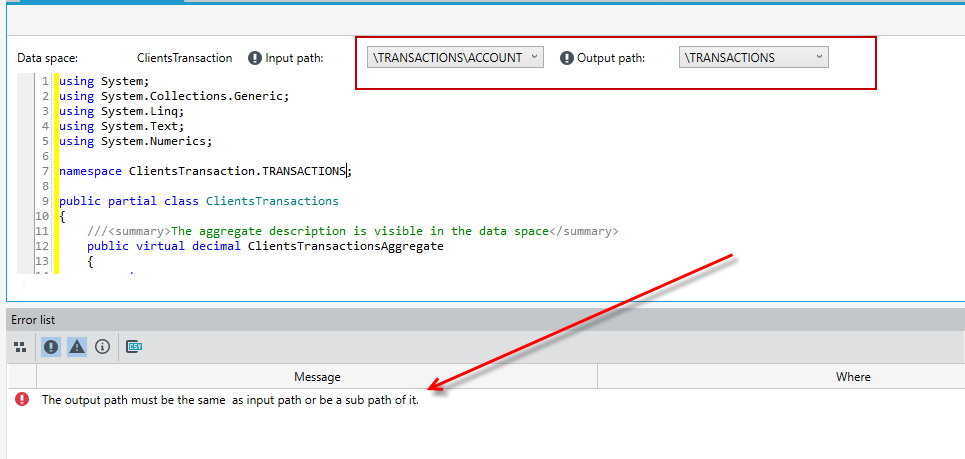Viewport: 965px width, 459px height.
Task: Click the Message column header
Action: 317,377
